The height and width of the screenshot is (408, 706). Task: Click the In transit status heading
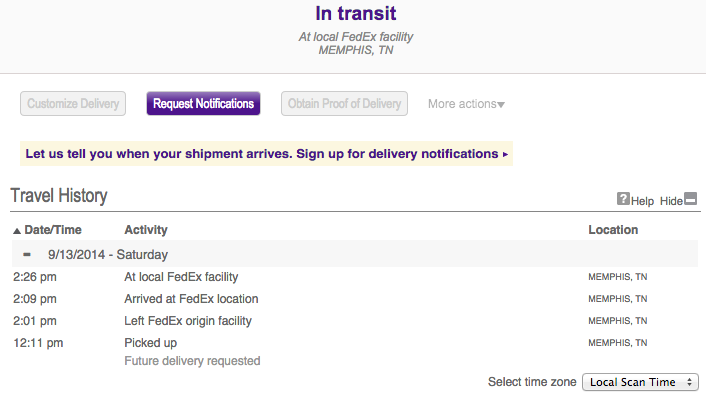(356, 14)
